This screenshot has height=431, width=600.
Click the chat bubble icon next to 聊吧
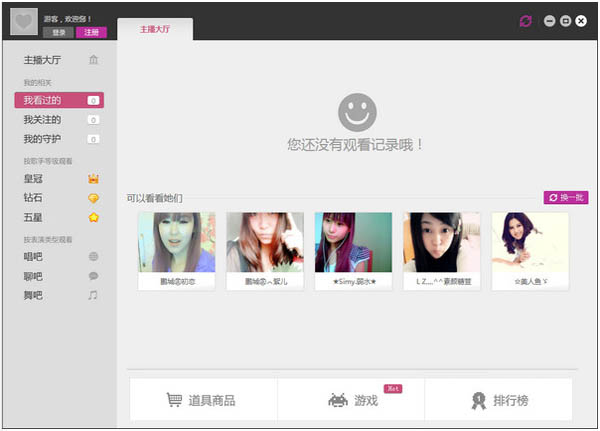pos(93,276)
